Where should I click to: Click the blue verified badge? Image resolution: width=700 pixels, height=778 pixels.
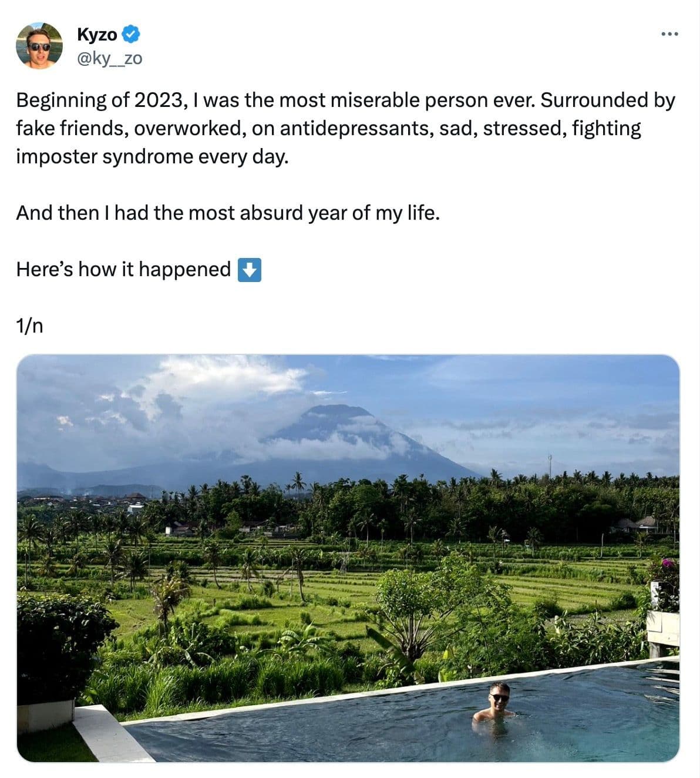pos(130,35)
